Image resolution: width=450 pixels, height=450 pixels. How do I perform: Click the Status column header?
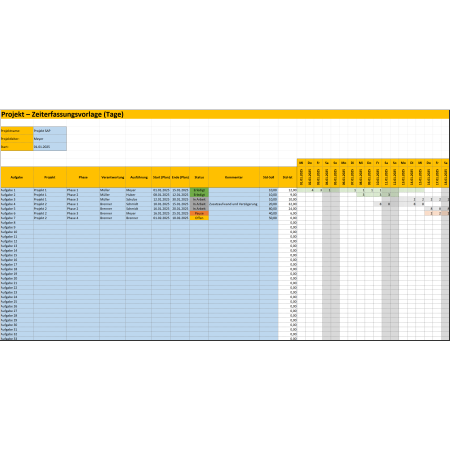[199, 177]
